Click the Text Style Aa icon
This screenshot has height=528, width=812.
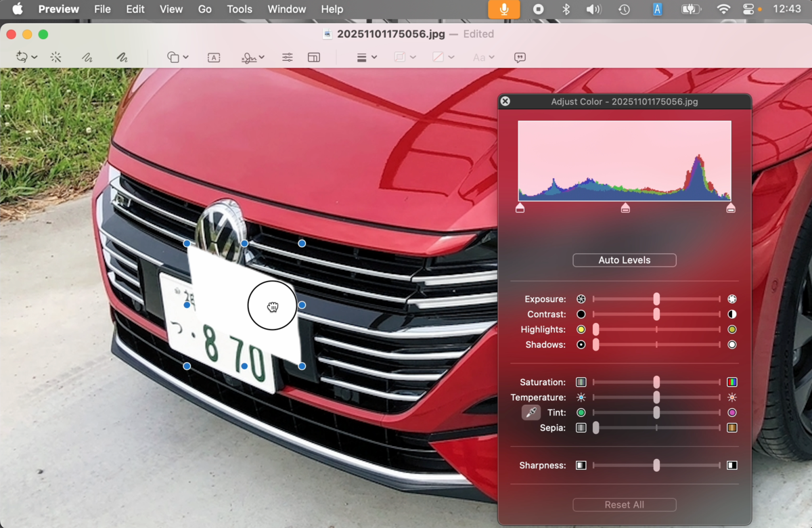479,58
